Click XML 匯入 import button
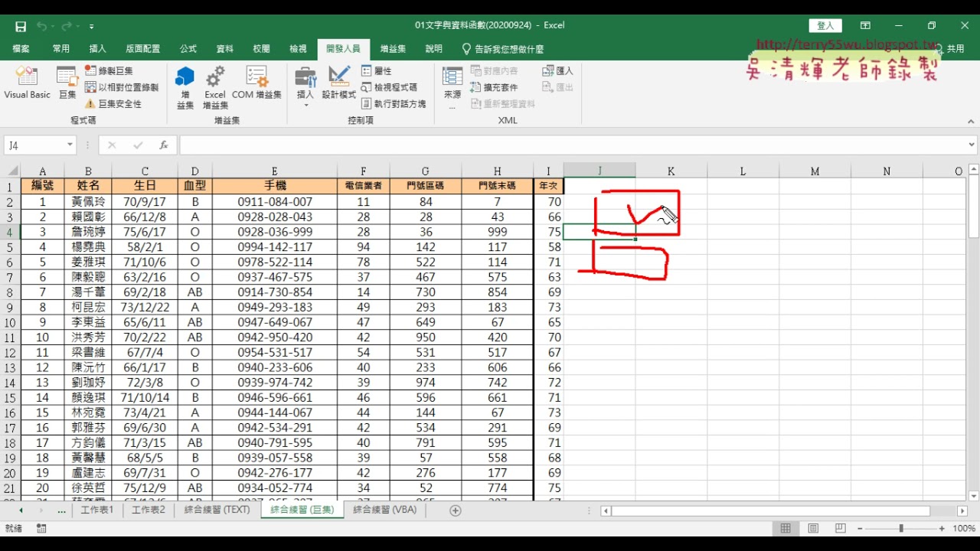This screenshot has height=551, width=980. click(557, 70)
